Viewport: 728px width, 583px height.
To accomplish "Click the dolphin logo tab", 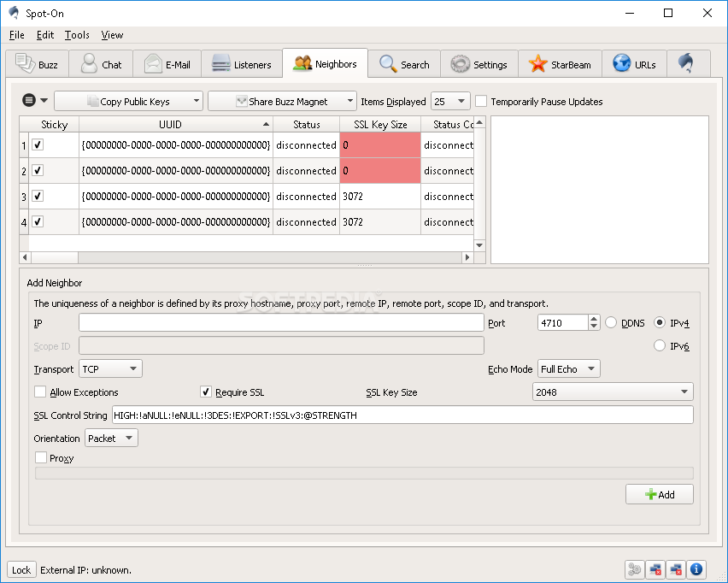I will click(688, 64).
